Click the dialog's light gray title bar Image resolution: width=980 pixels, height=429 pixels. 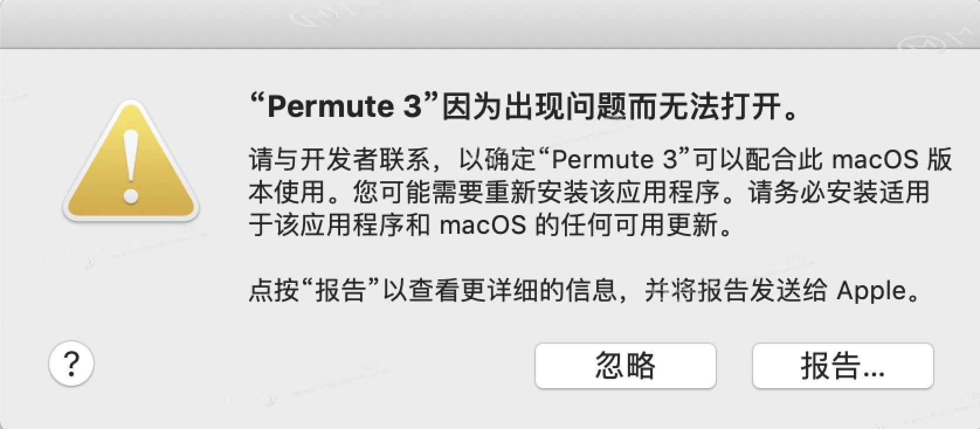pos(490,23)
